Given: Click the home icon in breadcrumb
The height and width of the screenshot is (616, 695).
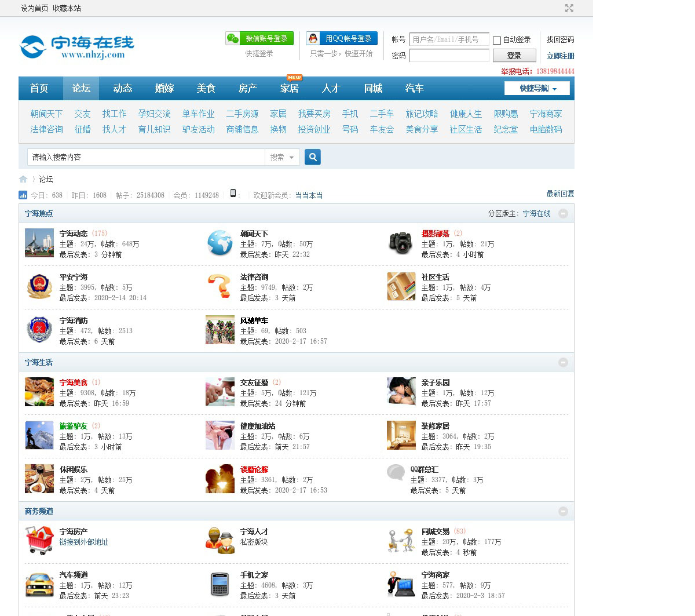Looking at the screenshot, I should pos(23,179).
